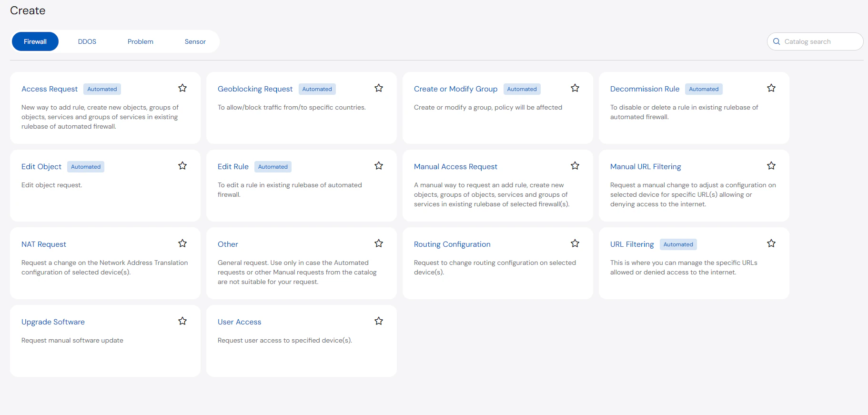Image resolution: width=868 pixels, height=415 pixels.
Task: Click the Automated badge on Edit Object
Action: 86,167
